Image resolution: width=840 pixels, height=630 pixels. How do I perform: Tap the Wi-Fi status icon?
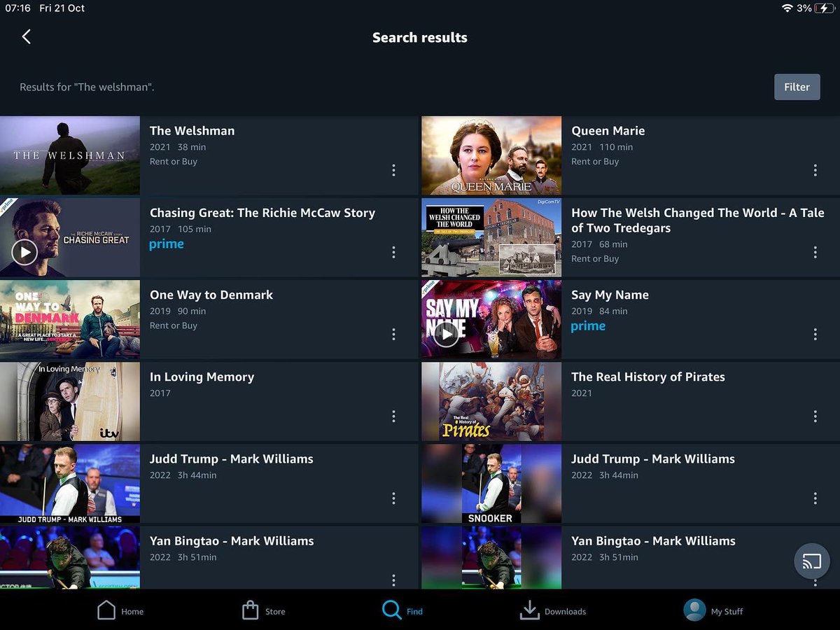pyautogui.click(x=787, y=8)
